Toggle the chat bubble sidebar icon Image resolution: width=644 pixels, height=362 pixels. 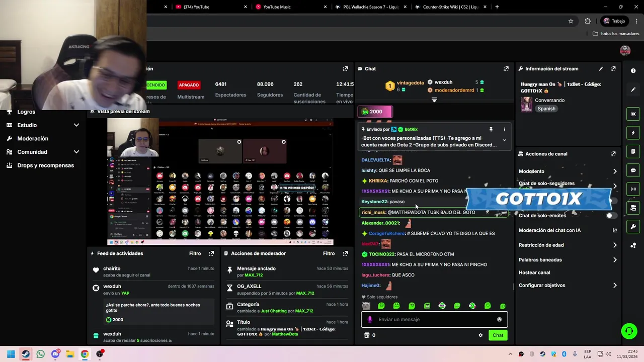(633, 170)
